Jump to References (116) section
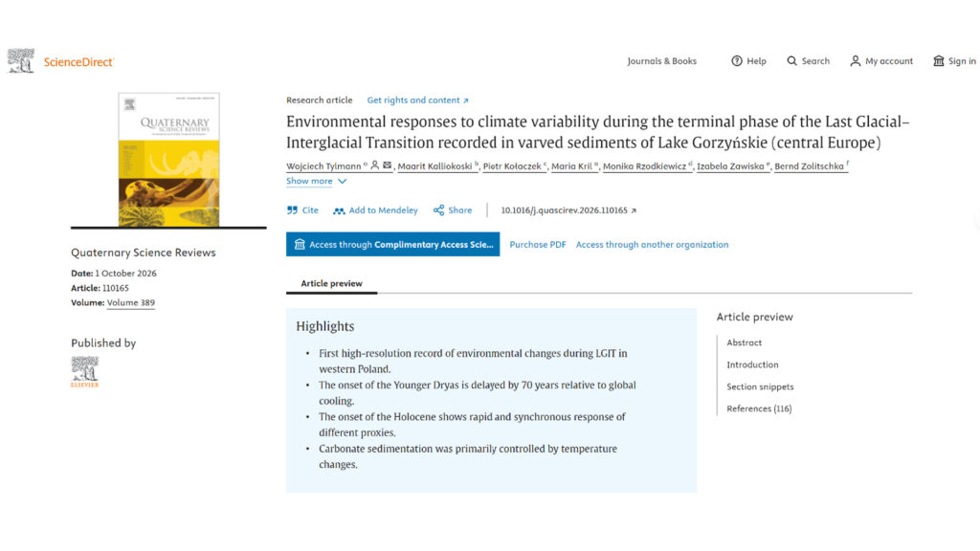 click(759, 408)
